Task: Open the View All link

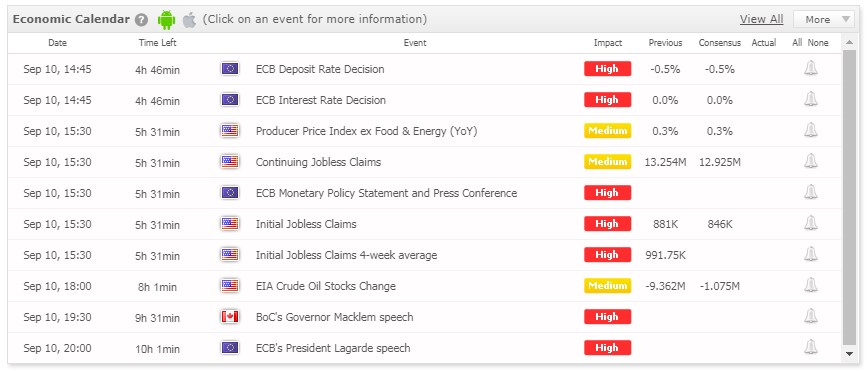Action: (x=761, y=19)
